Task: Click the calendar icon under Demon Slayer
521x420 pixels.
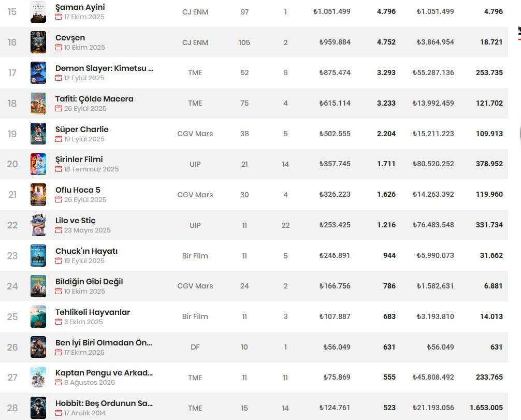Action: point(59,78)
